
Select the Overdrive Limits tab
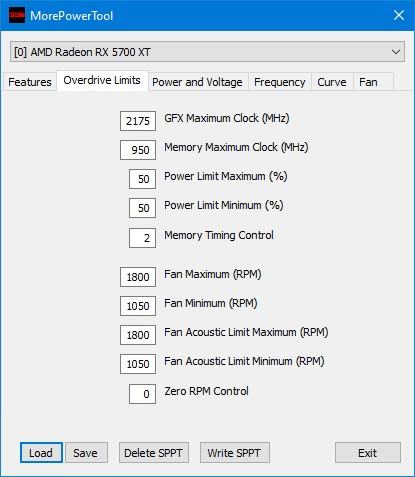[102, 80]
